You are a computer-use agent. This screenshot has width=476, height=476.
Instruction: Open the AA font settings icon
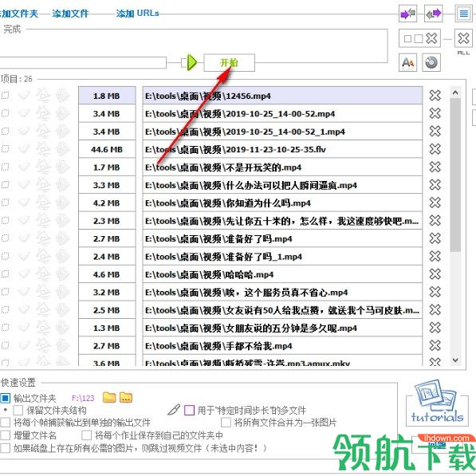tap(407, 63)
